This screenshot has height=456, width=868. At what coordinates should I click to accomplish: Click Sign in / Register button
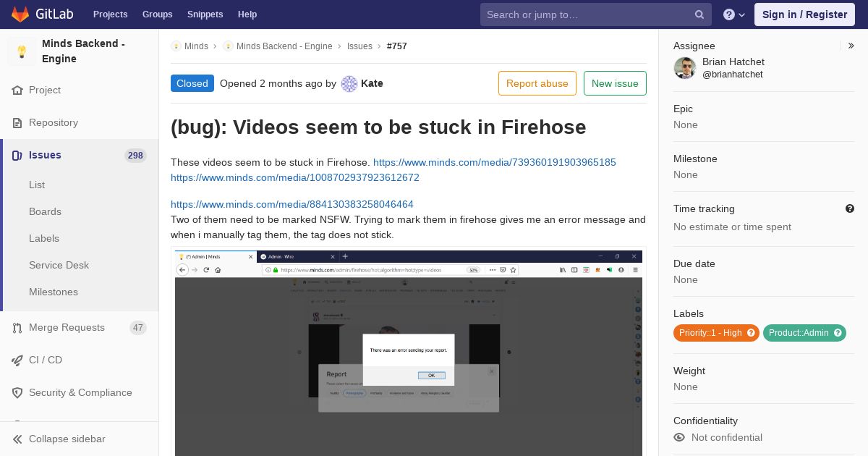tap(804, 14)
